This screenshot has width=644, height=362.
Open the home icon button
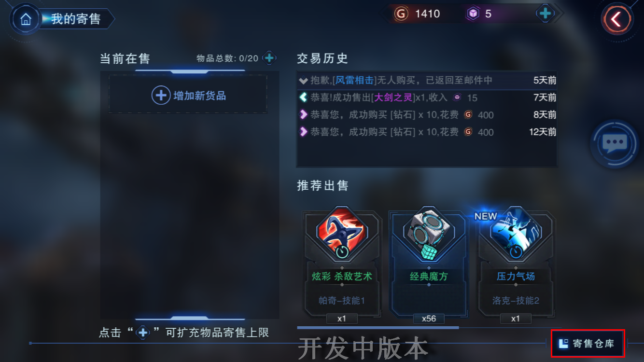click(25, 19)
